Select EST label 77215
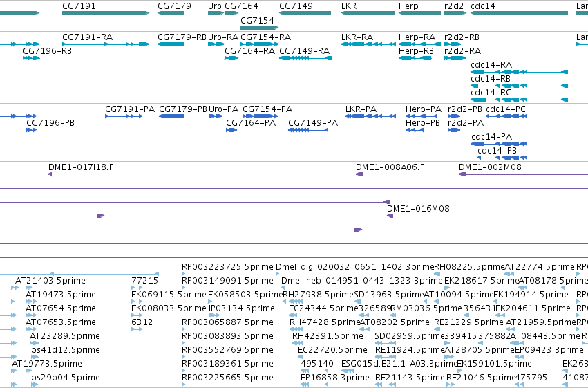The image size is (588, 388). coord(144,281)
